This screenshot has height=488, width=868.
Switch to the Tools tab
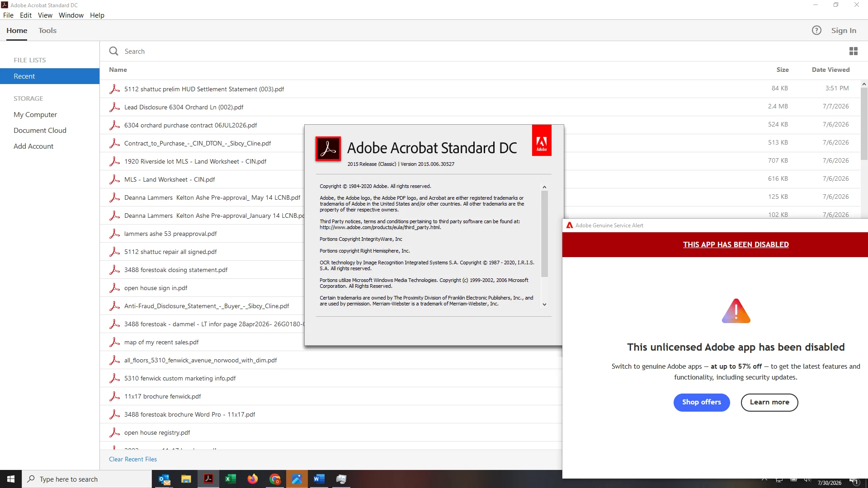[x=47, y=30]
